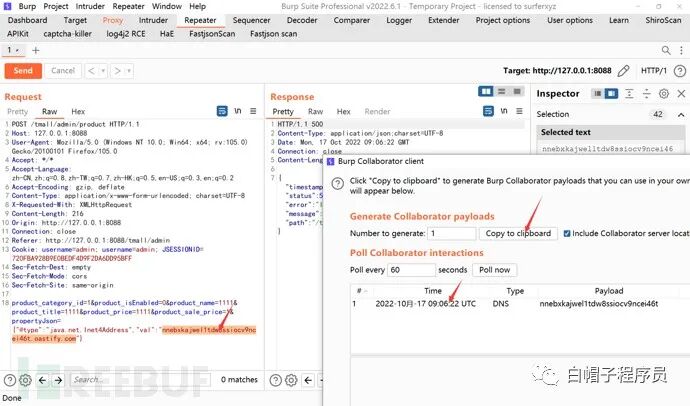Open dropdown on Repeater tab 1
Image resolution: width=690 pixels, height=406 pixels.
[17, 51]
